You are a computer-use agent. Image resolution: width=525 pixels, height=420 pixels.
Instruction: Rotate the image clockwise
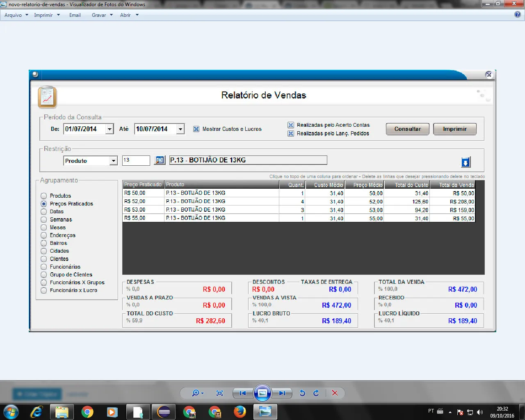pos(316,393)
